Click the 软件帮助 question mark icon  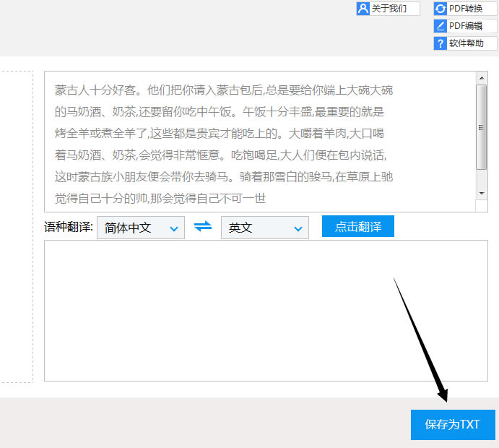pos(440,43)
